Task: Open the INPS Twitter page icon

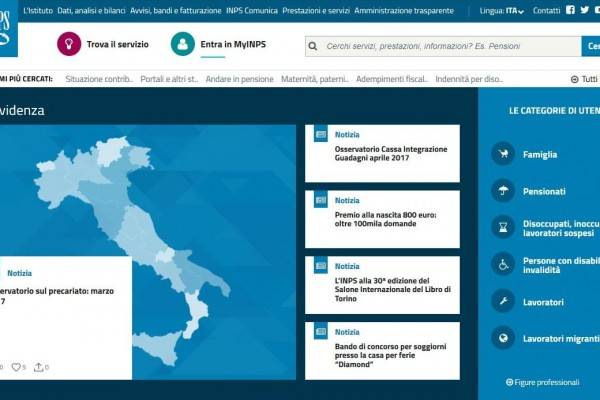Action: (584, 10)
